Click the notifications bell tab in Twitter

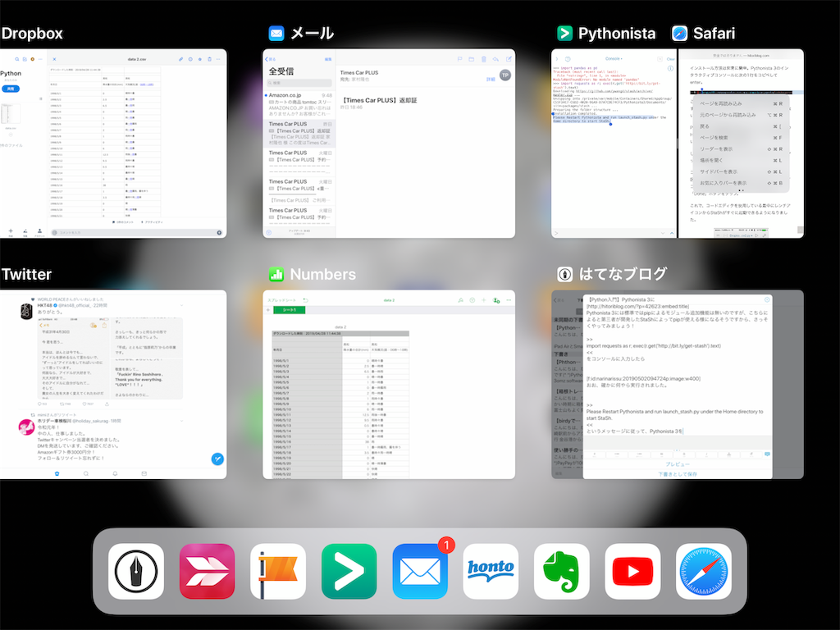click(x=115, y=473)
